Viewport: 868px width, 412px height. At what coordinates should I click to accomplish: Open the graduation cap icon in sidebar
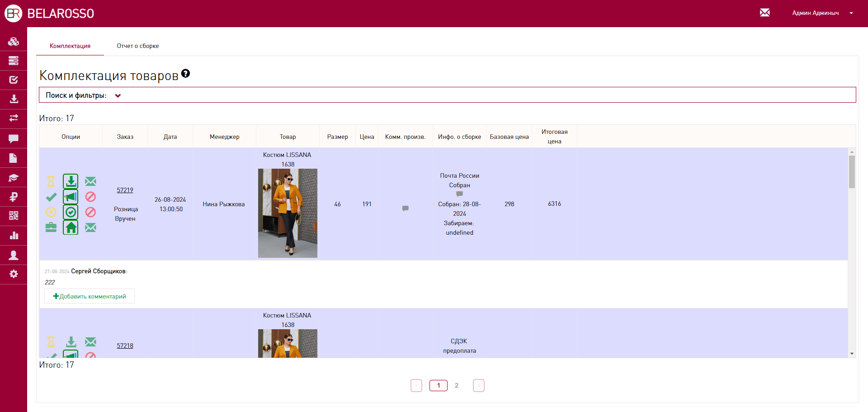click(14, 178)
